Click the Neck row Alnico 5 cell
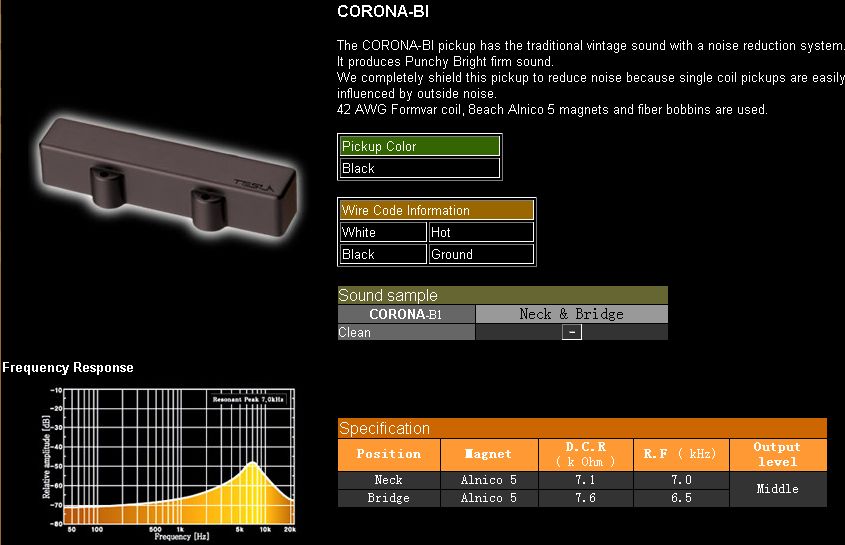The height and width of the screenshot is (545, 845). (x=489, y=480)
